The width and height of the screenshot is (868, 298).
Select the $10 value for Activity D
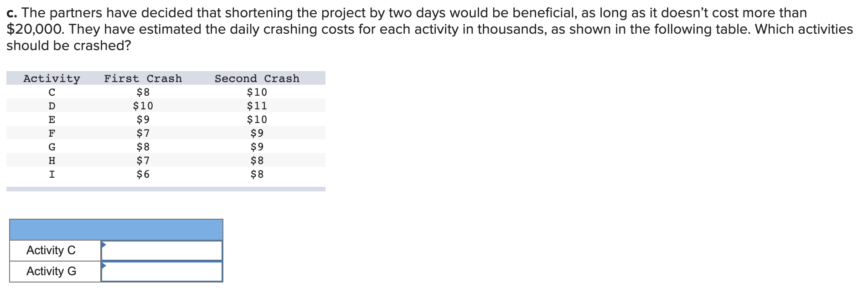pos(142,106)
